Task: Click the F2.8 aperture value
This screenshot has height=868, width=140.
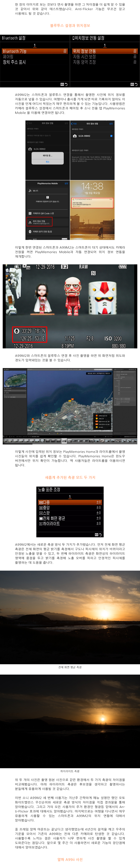Action: (x=90, y=338)
